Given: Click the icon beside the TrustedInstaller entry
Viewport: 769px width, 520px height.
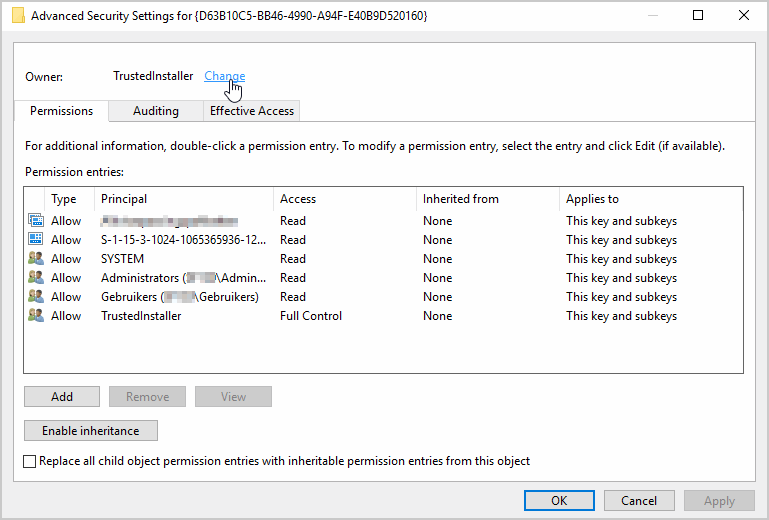Looking at the screenshot, I should coord(36,316).
